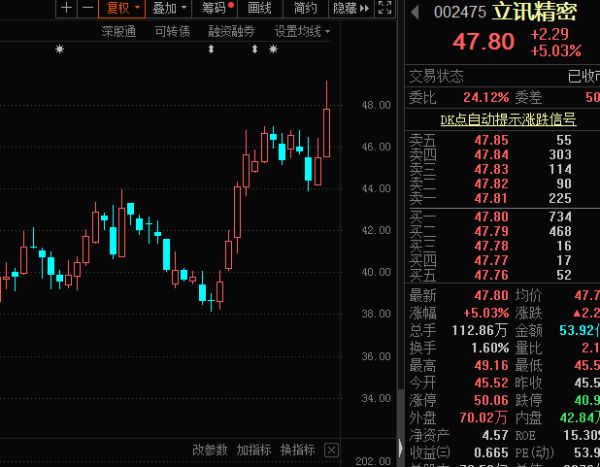Click the large current price 47.80

click(484, 41)
